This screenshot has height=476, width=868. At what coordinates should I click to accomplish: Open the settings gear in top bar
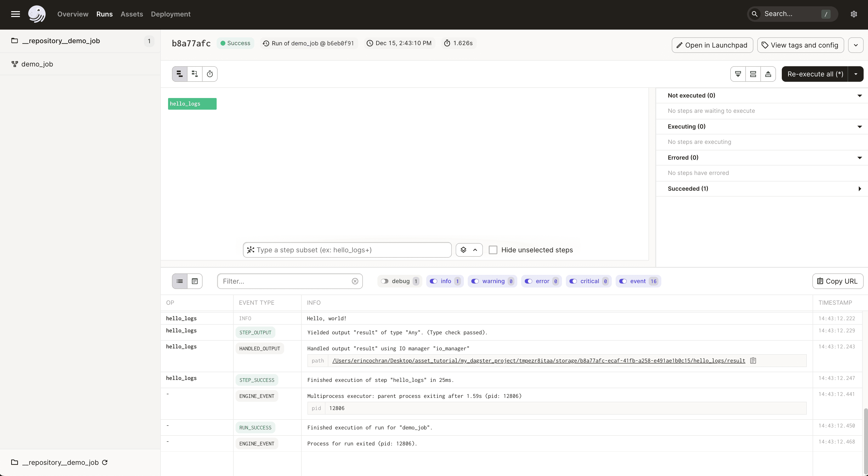pyautogui.click(x=853, y=14)
